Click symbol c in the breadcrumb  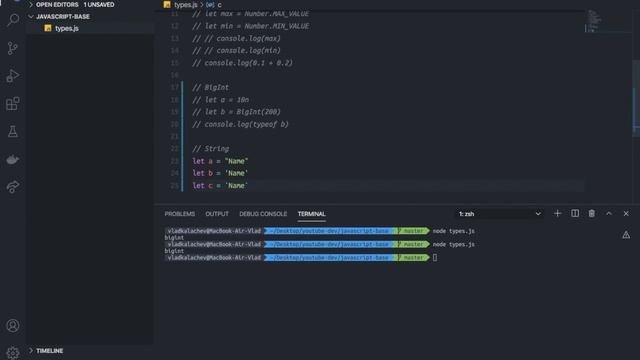point(219,4)
